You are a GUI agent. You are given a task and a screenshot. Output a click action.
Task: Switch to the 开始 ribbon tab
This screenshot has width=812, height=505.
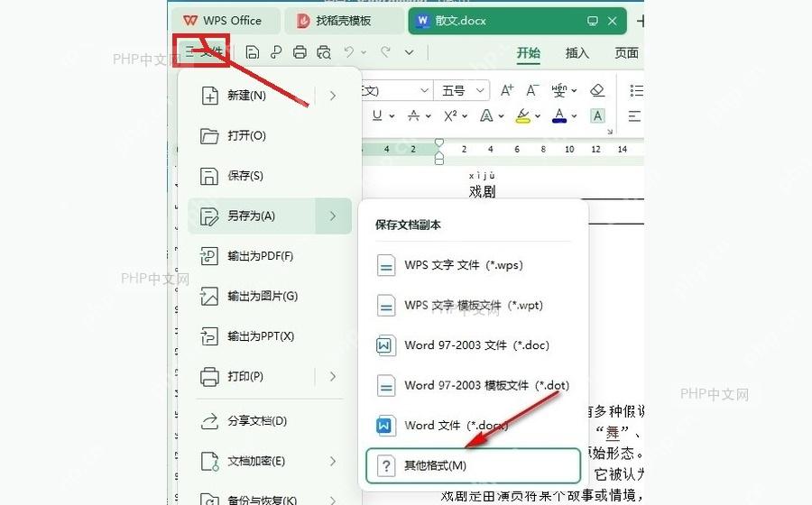(528, 53)
